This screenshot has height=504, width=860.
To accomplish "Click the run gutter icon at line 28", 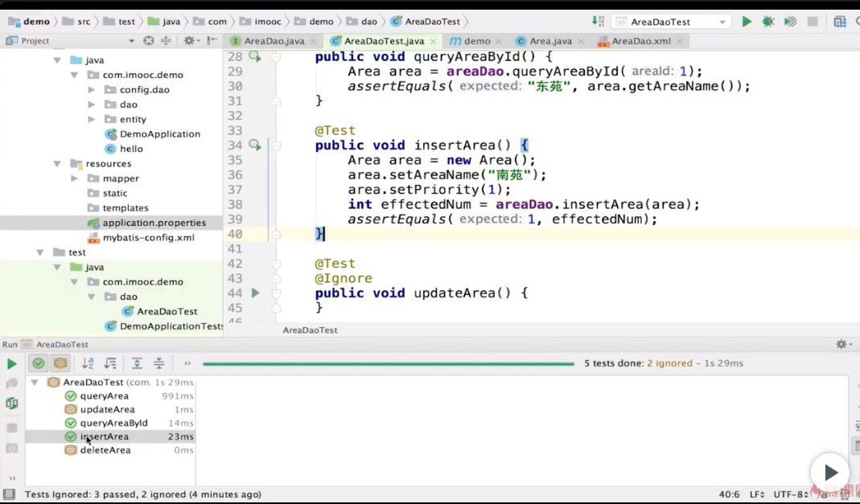I will (255, 56).
